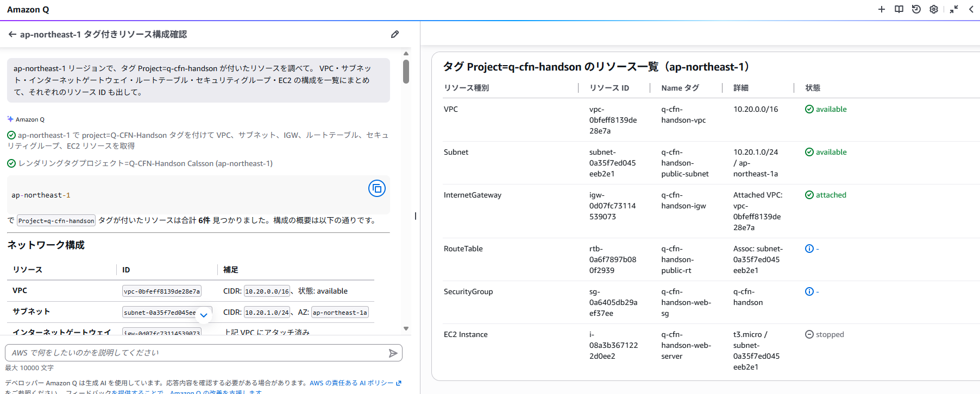Select the sg-0a6405db29aef37ee resource ID

[x=613, y=302]
